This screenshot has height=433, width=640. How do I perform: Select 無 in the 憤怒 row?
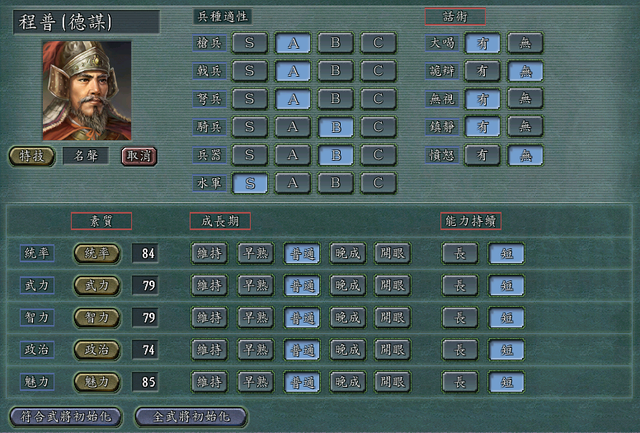(x=525, y=155)
